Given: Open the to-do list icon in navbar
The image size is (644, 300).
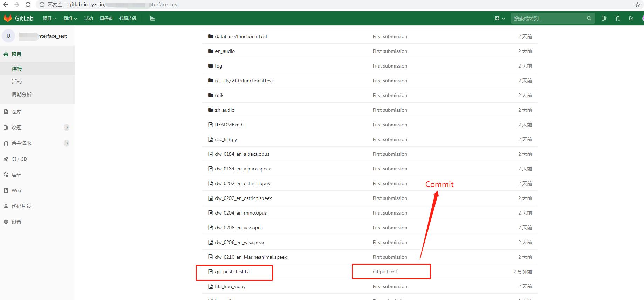Looking at the screenshot, I should click(x=631, y=18).
